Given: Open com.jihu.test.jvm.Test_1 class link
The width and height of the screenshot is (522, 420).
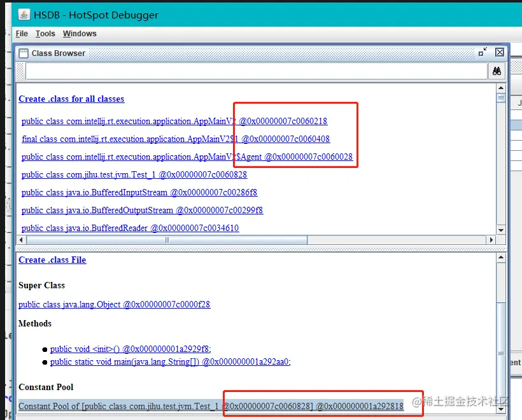Looking at the screenshot, I should coord(134,175).
